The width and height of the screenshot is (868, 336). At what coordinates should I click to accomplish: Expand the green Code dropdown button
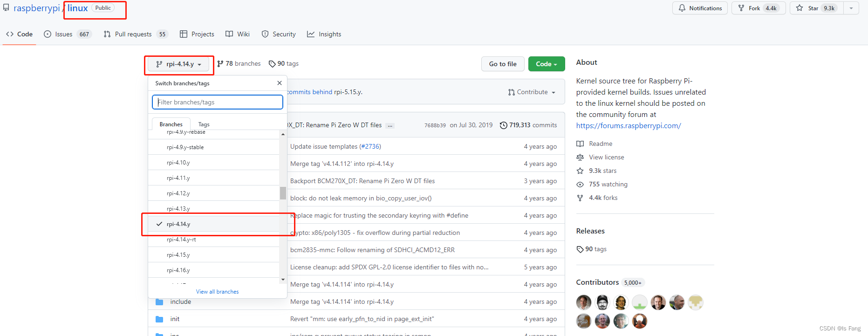click(547, 64)
